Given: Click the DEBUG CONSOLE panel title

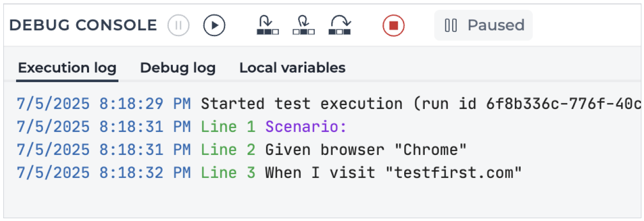Looking at the screenshot, I should tap(83, 25).
